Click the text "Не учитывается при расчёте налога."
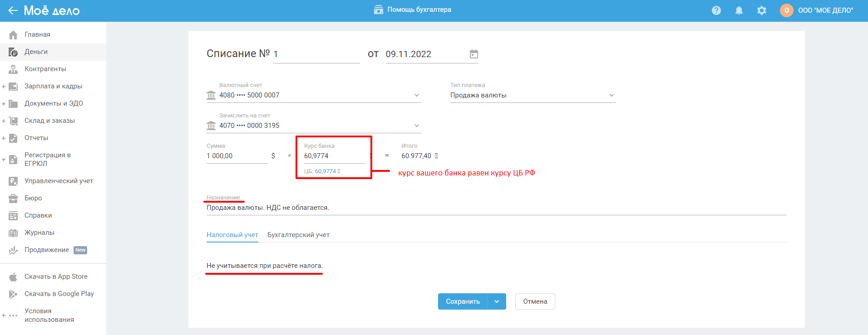This screenshot has width=868, height=335. pyautogui.click(x=265, y=266)
